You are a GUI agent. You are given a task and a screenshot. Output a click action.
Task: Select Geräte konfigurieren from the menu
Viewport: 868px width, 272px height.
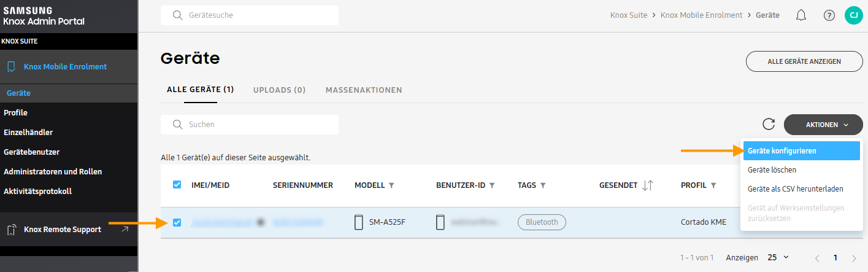coord(801,150)
